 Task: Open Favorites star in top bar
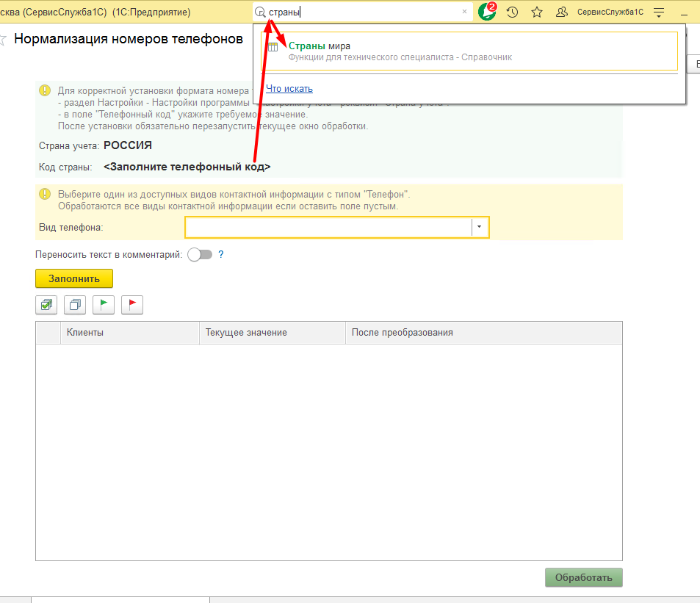(x=537, y=12)
